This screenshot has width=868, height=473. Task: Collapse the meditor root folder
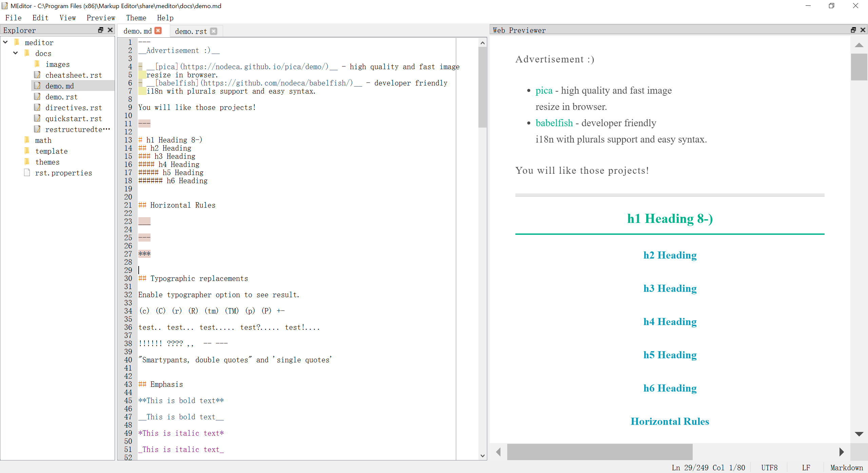coord(6,42)
